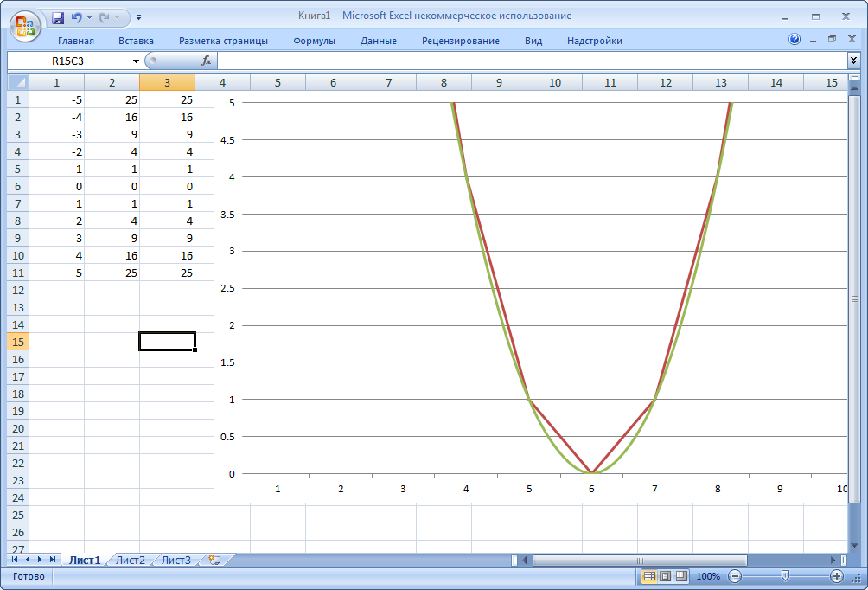Click the Select All corner of the grid
This screenshot has height=590, width=868.
click(x=18, y=82)
